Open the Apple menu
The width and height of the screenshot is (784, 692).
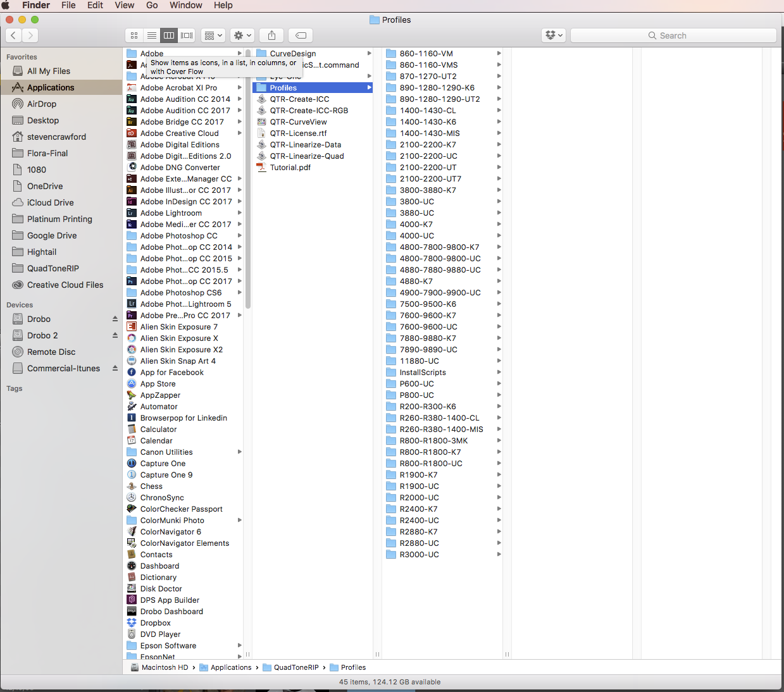[x=6, y=5]
